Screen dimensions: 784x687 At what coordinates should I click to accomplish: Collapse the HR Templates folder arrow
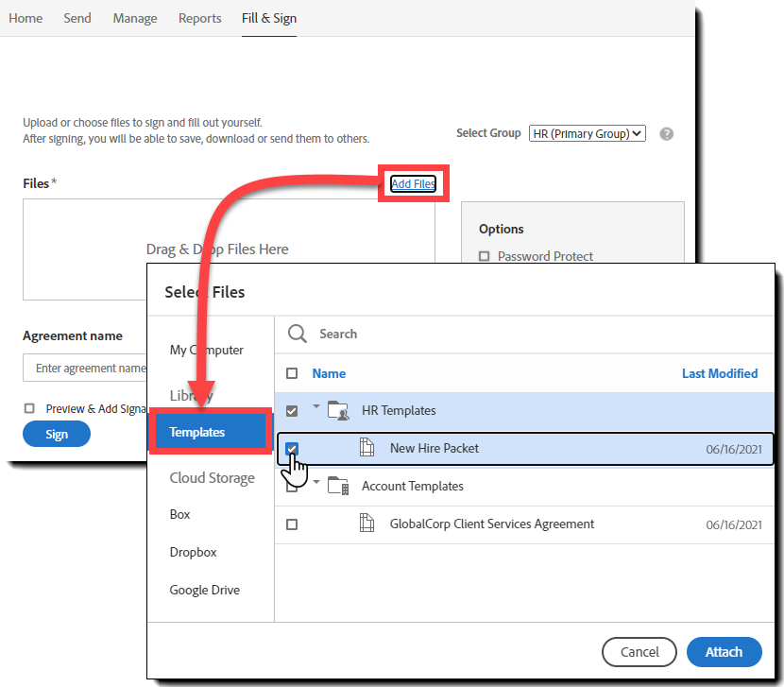[316, 405]
